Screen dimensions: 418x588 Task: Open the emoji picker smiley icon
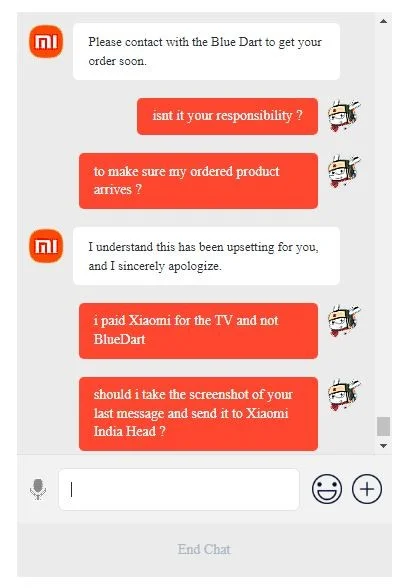[x=327, y=489]
